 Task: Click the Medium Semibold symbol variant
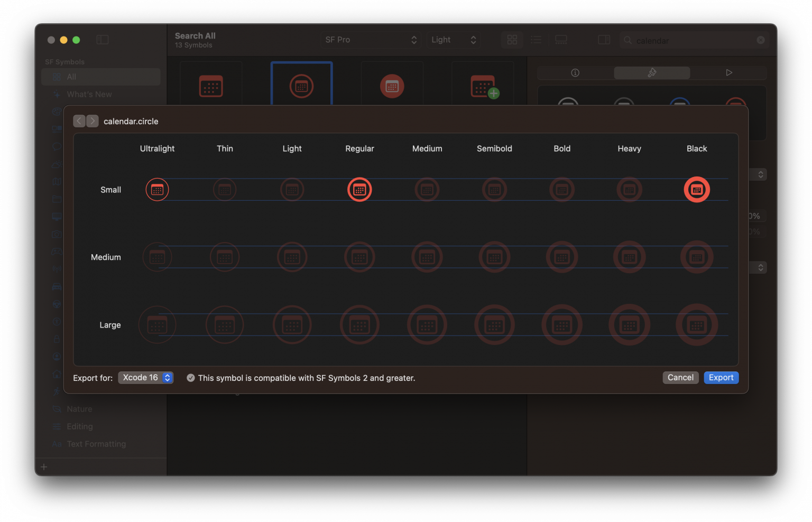coord(494,257)
